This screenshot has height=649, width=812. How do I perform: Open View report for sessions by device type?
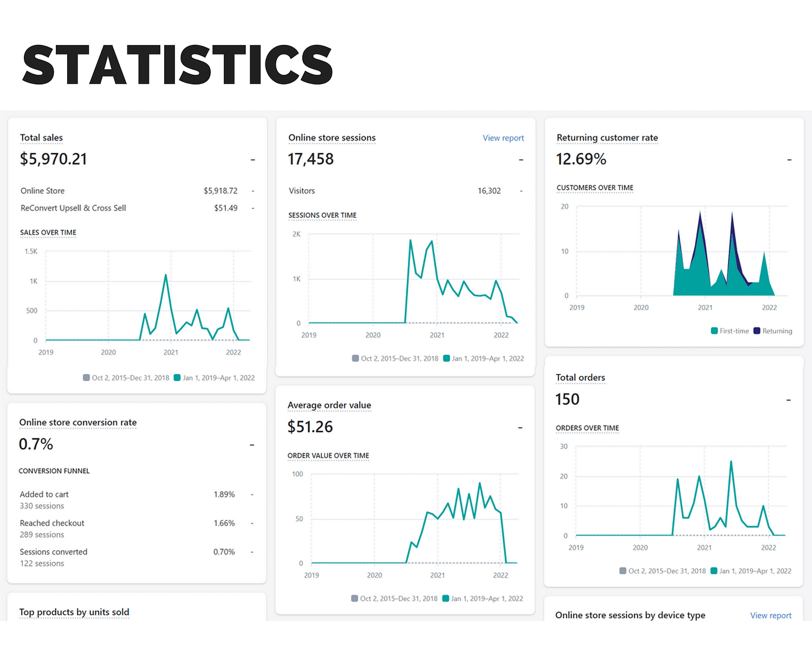pos(770,615)
